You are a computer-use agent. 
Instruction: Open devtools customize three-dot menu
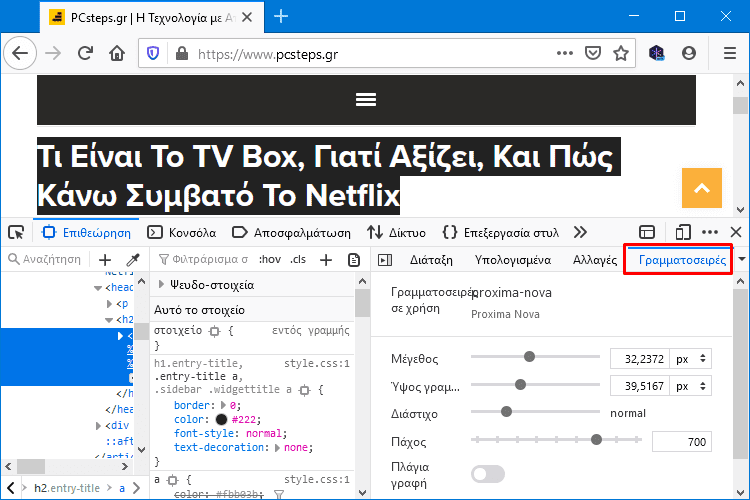[x=709, y=233]
